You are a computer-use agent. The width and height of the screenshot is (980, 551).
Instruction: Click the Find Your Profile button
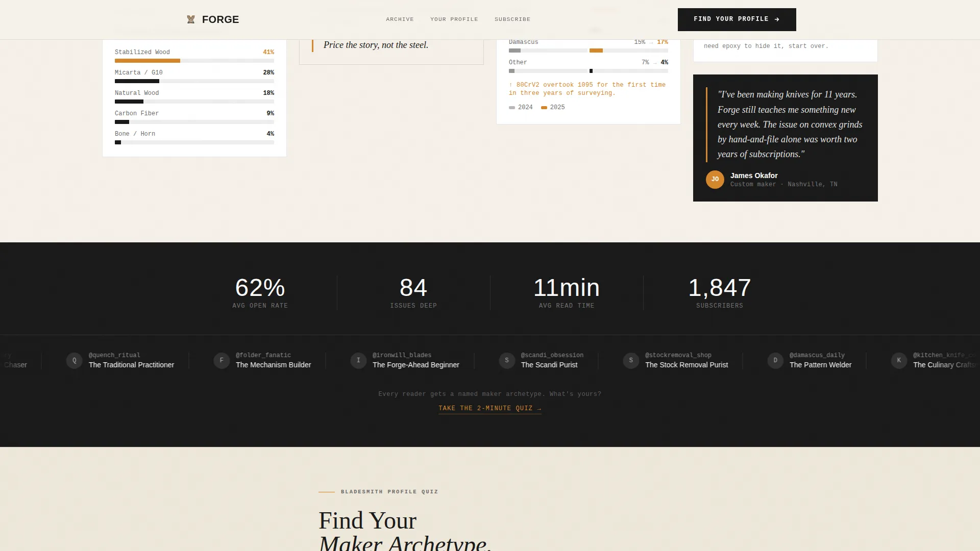coord(737,19)
